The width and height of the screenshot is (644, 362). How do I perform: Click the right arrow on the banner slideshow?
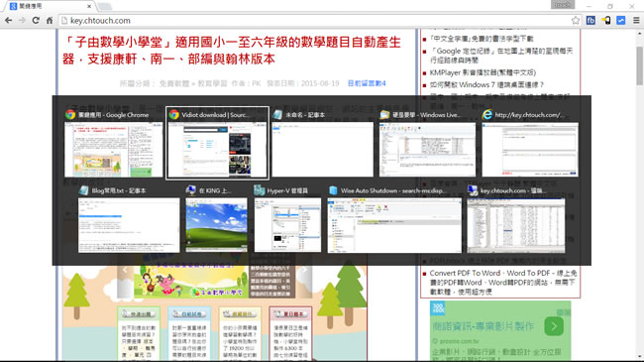304,271
